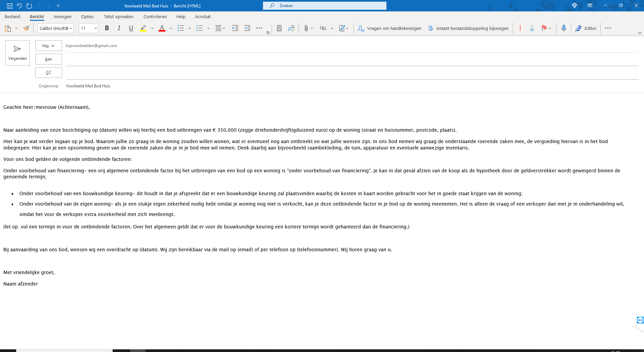Image resolution: width=644 pixels, height=352 pixels.
Task: Expand the Paste options arrow
Action: [x=16, y=29]
